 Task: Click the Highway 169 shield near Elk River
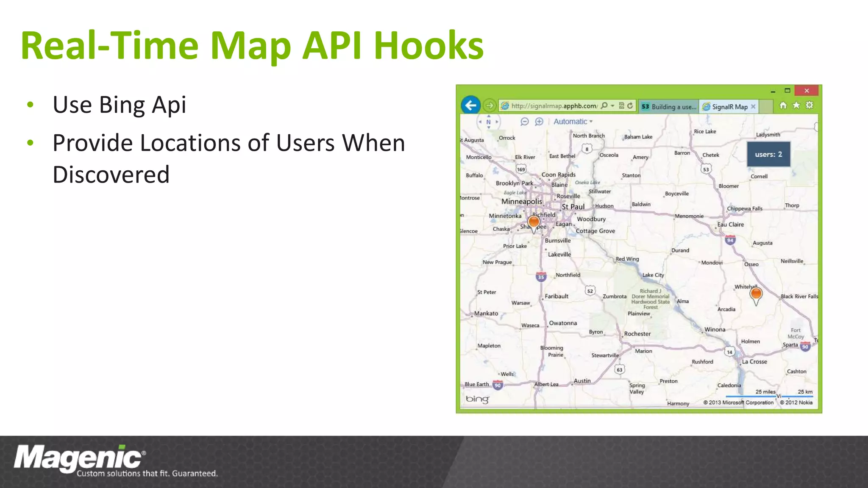pos(521,169)
